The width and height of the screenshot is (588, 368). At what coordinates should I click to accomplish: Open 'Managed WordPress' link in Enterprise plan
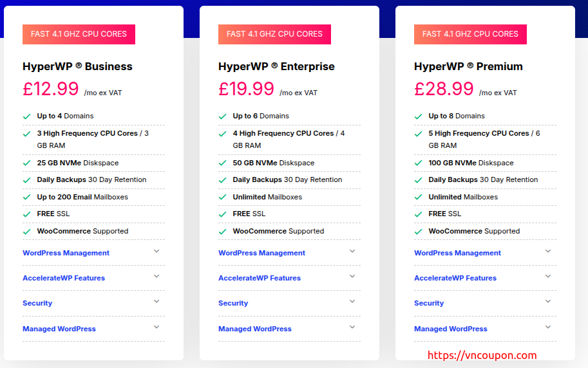click(x=255, y=329)
